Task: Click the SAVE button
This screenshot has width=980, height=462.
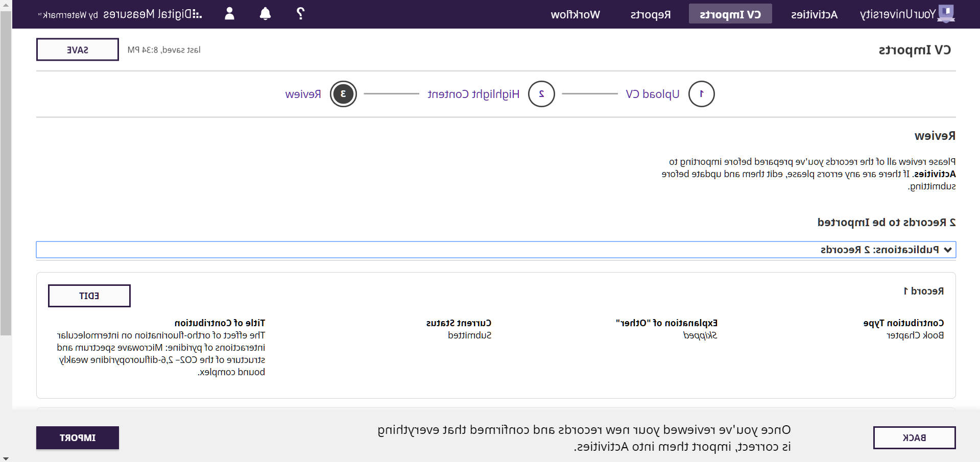Action: 78,50
